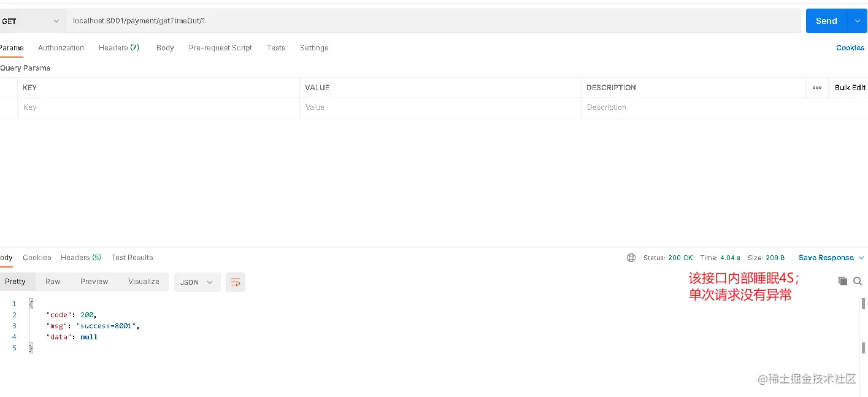The width and height of the screenshot is (868, 397).
Task: Select the Preview response view
Action: click(x=94, y=282)
